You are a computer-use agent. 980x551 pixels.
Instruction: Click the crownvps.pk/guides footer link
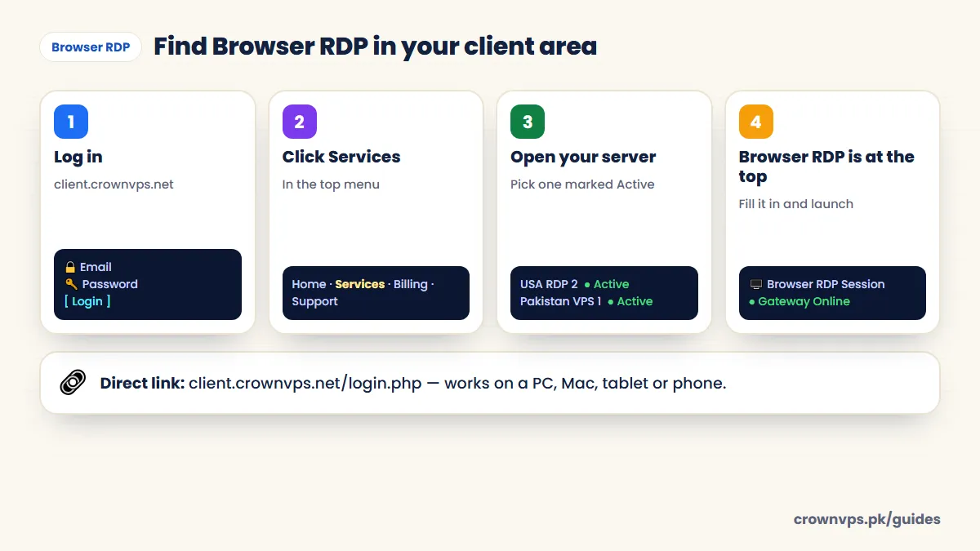(x=866, y=519)
